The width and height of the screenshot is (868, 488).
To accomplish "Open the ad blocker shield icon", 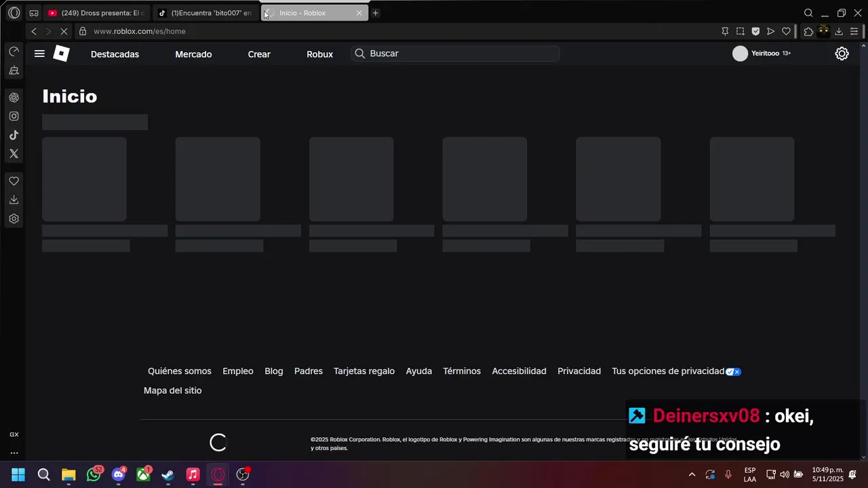I will pyautogui.click(x=755, y=31).
